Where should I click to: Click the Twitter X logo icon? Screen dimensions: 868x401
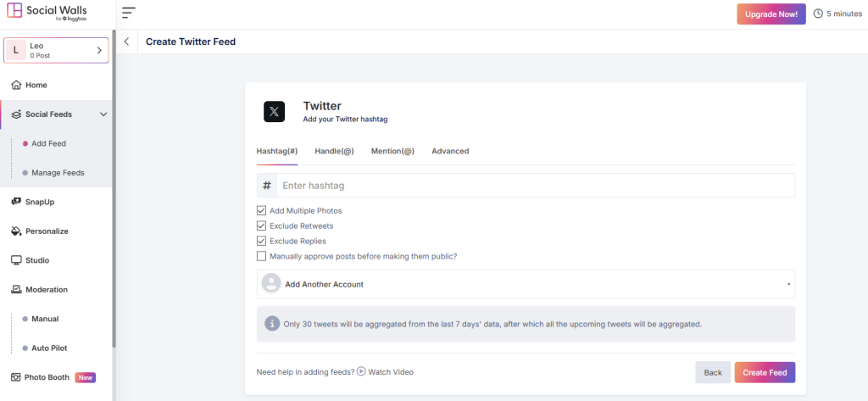tap(275, 112)
